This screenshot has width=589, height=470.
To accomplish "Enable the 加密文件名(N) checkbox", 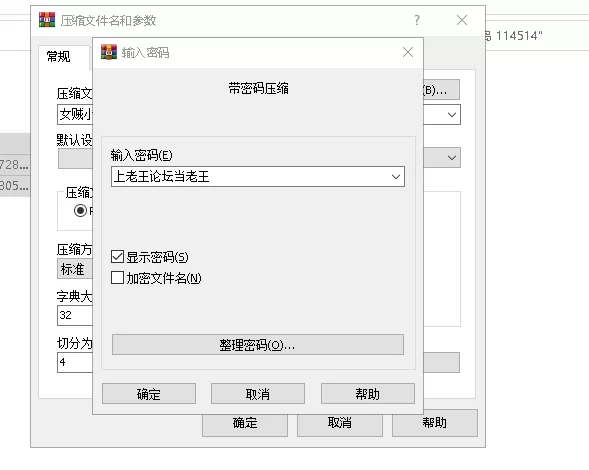I will pyautogui.click(x=117, y=278).
